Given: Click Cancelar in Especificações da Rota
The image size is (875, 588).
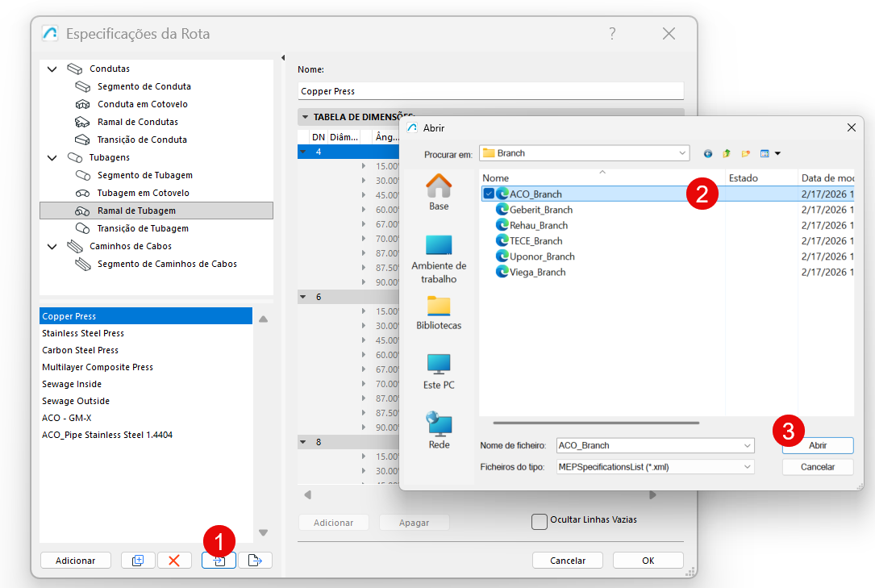Looking at the screenshot, I should coord(568,560).
